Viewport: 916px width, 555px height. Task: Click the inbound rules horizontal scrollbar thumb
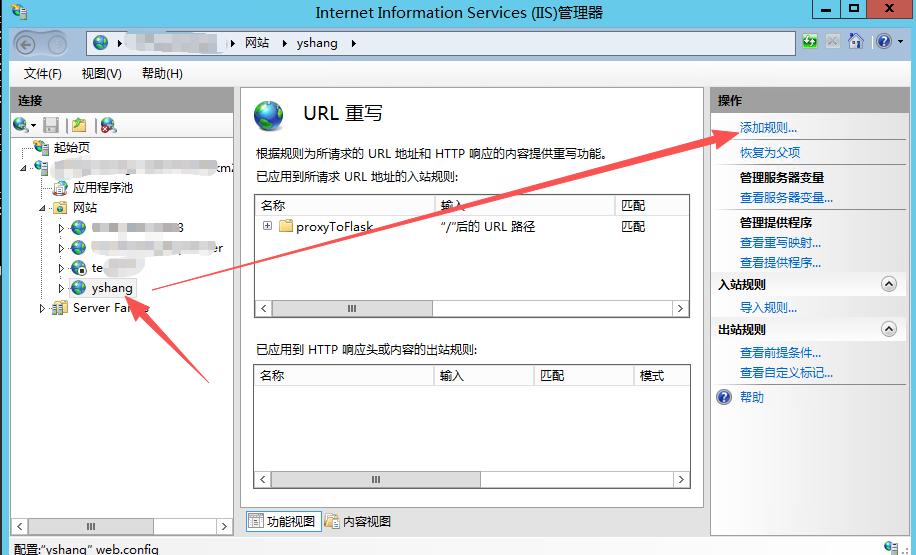pos(352,308)
